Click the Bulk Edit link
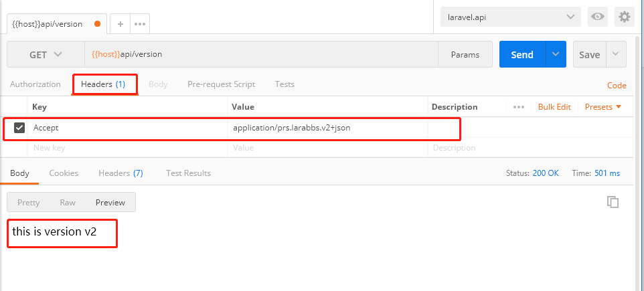Image resolution: width=644 pixels, height=291 pixels. pos(554,106)
